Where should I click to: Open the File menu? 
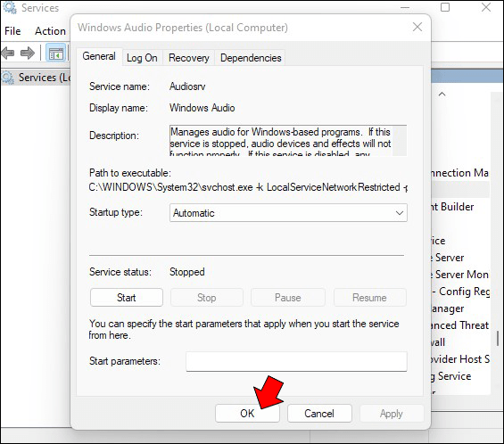[12, 31]
